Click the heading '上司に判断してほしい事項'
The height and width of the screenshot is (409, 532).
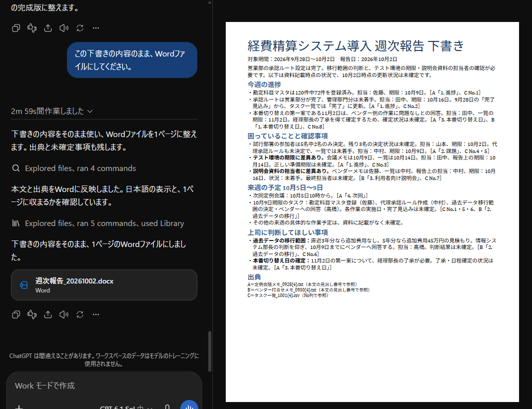pos(288,232)
